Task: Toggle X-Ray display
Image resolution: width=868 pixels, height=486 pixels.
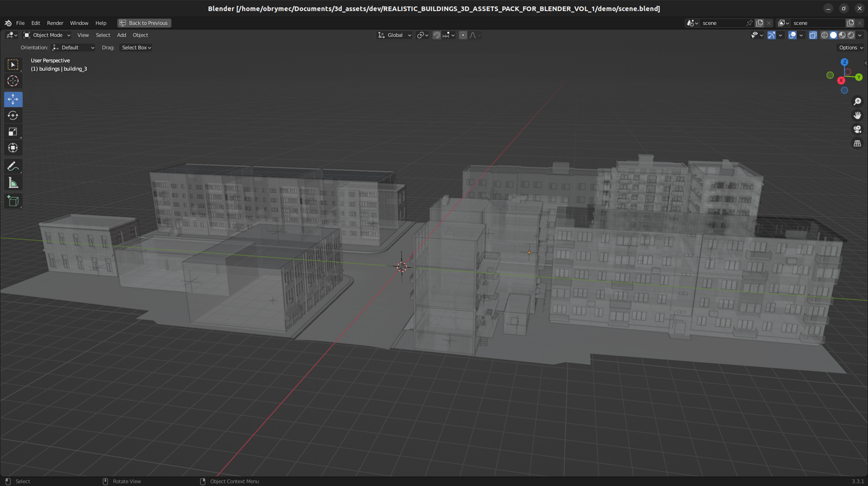Action: 813,35
